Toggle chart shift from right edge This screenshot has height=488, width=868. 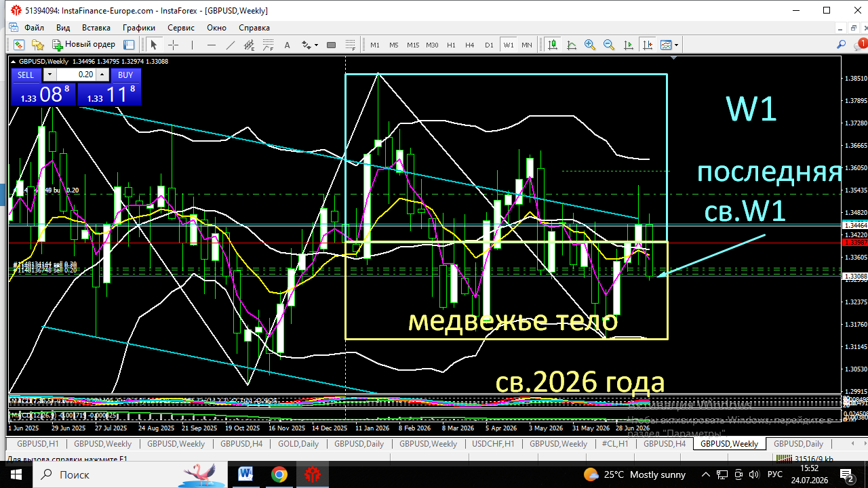tap(648, 45)
